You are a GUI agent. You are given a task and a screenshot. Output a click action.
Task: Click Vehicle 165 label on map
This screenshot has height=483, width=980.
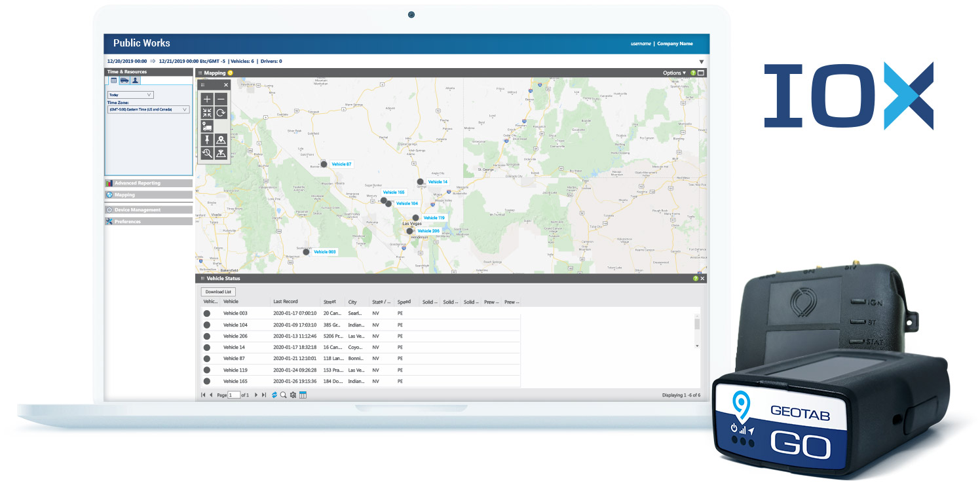(394, 192)
